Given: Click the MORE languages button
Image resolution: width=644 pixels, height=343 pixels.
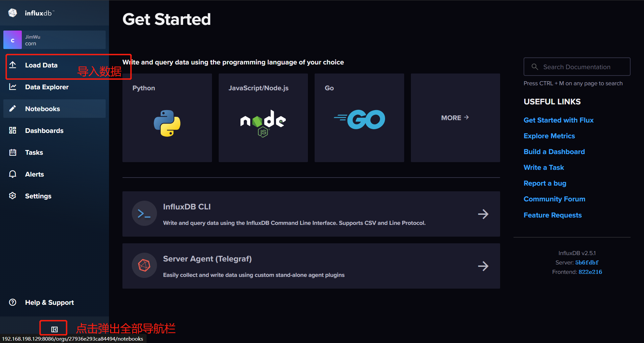Looking at the screenshot, I should [455, 118].
